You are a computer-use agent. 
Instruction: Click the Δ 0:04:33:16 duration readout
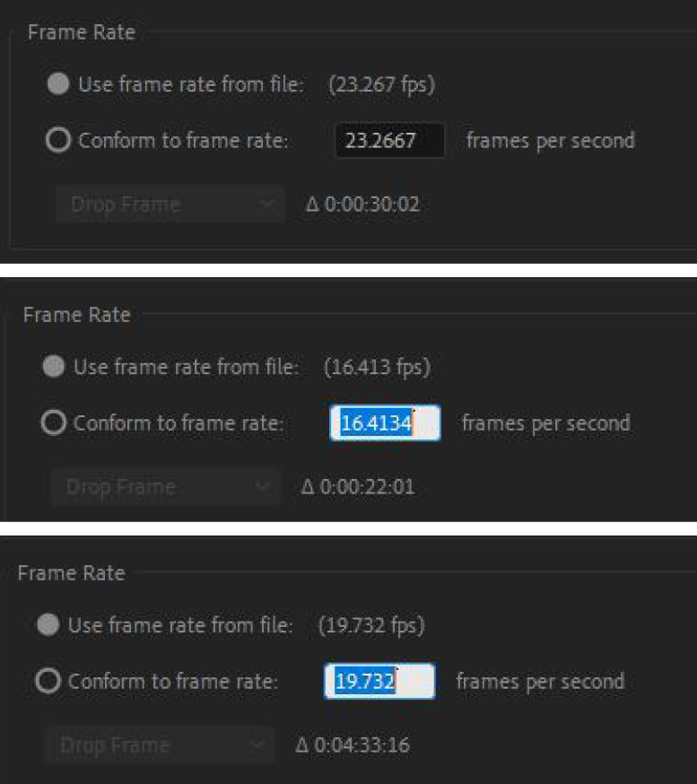pyautogui.click(x=353, y=745)
